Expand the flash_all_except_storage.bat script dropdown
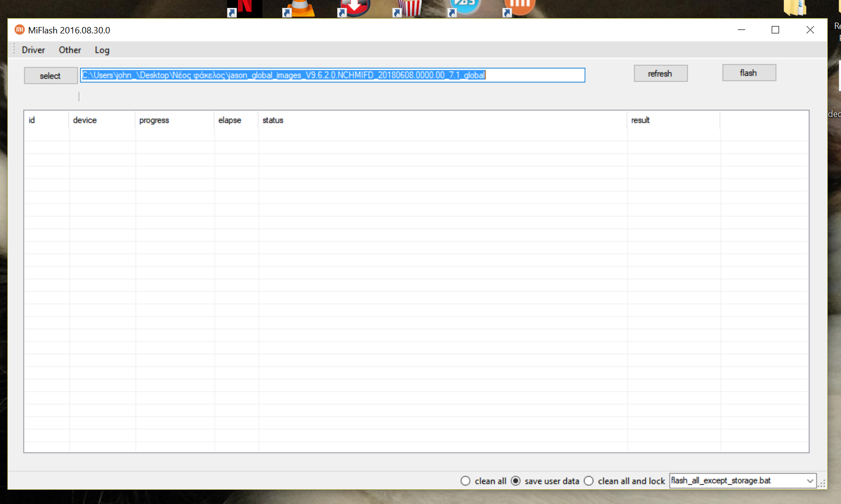 coord(810,481)
